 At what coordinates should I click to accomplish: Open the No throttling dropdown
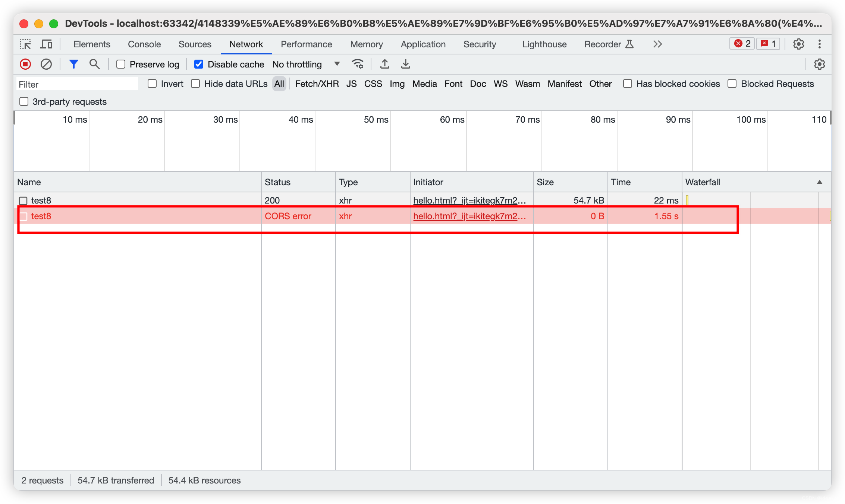click(x=306, y=64)
